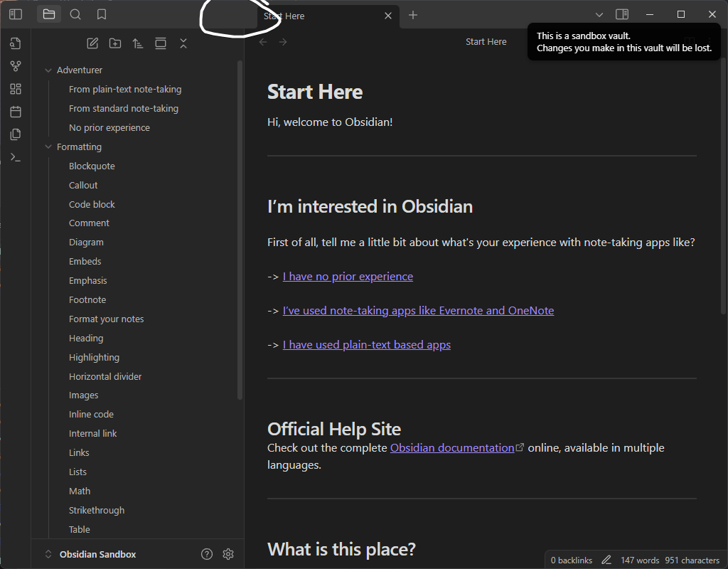Screen dimensions: 728x569
Task: Follow link I have no prior experience
Action: coord(348,277)
